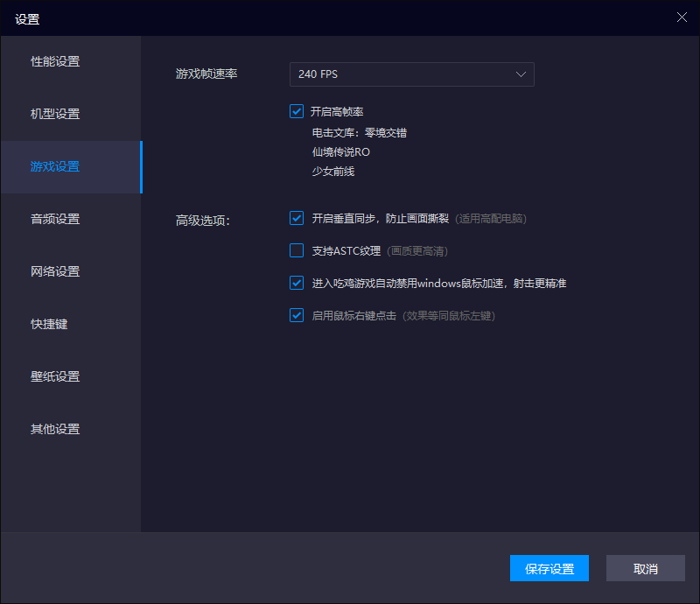The image size is (700, 604).
Task: Toggle the 开启高帧率 checkbox
Action: pyautogui.click(x=297, y=112)
